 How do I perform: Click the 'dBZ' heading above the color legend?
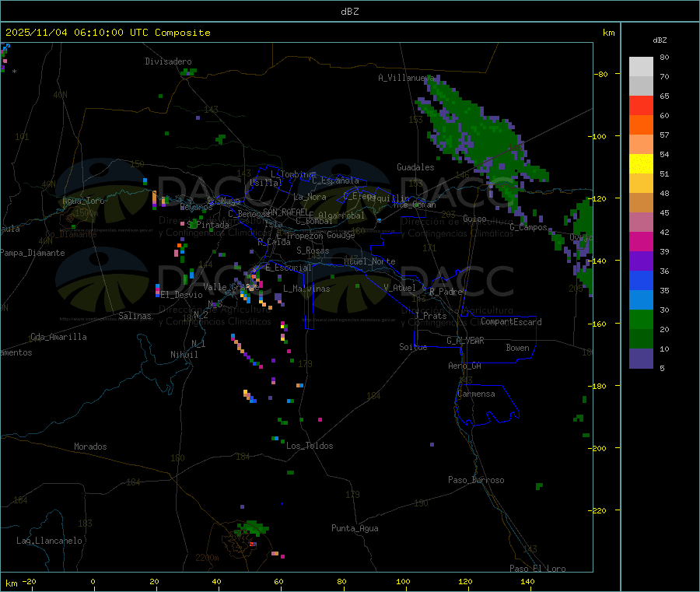pyautogui.click(x=660, y=40)
